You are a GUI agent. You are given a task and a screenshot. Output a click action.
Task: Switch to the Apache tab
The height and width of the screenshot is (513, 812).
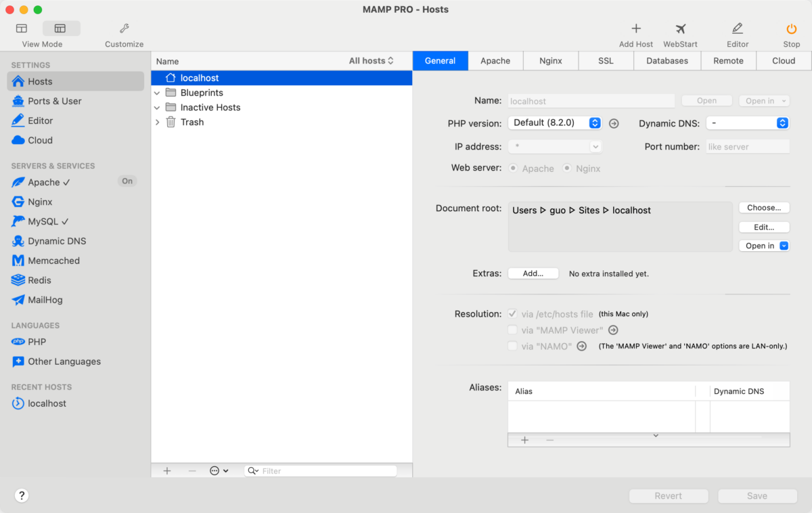click(x=495, y=61)
